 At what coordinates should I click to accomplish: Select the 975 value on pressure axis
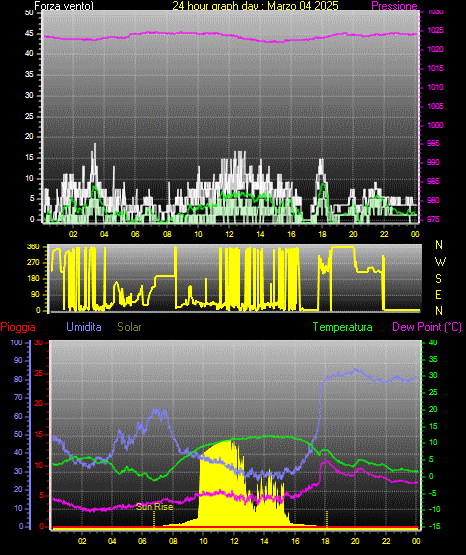tap(433, 219)
